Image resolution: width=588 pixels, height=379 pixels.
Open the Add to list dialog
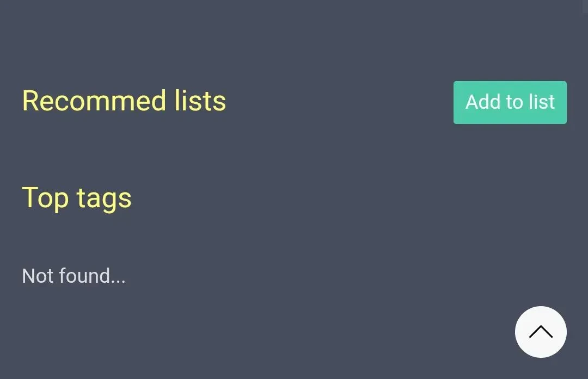pos(510,102)
